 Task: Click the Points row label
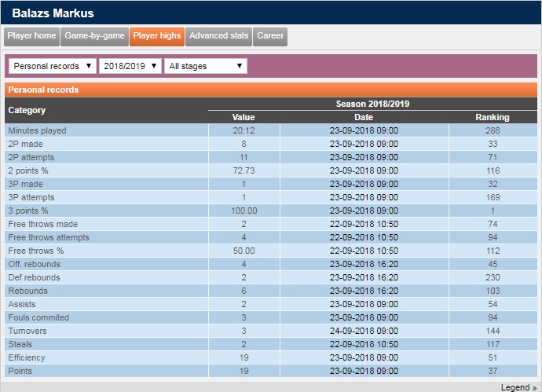coord(20,371)
